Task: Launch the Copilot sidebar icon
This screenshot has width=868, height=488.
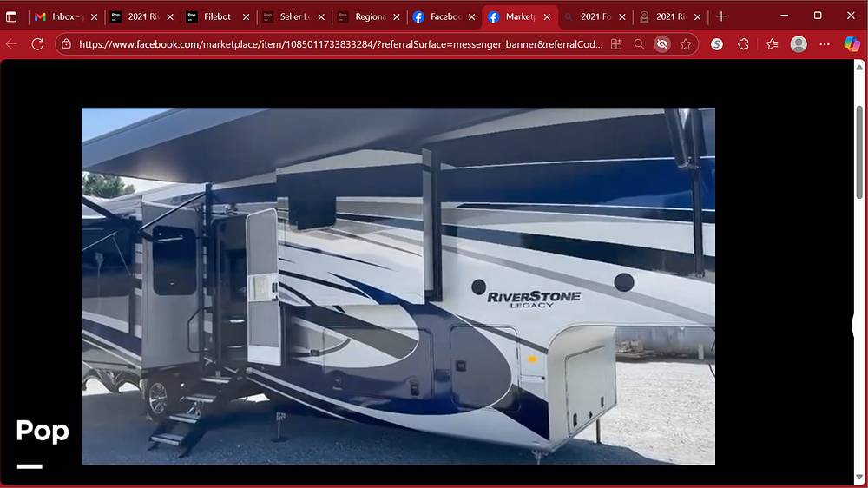Action: [852, 44]
